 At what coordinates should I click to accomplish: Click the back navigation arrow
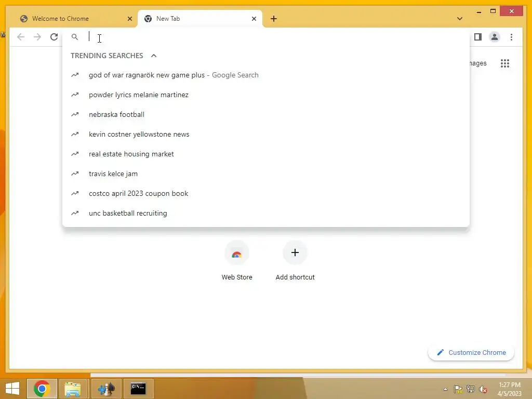(21, 37)
